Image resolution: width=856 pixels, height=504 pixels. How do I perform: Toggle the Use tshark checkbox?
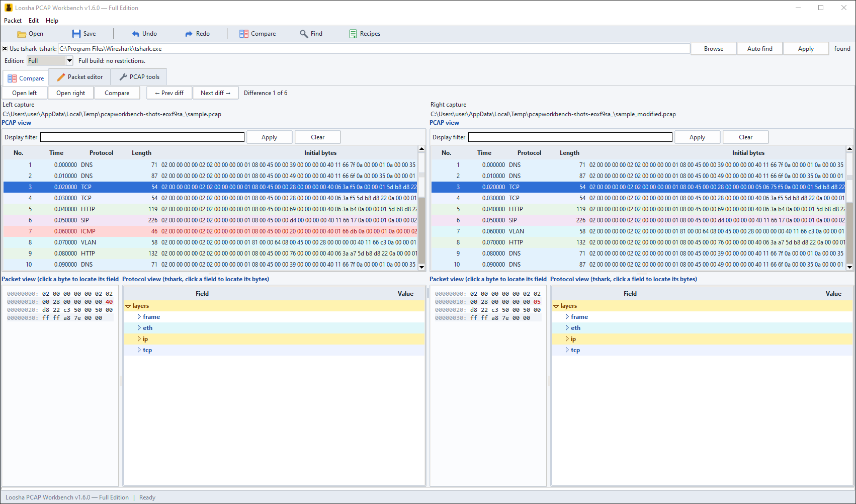5,49
